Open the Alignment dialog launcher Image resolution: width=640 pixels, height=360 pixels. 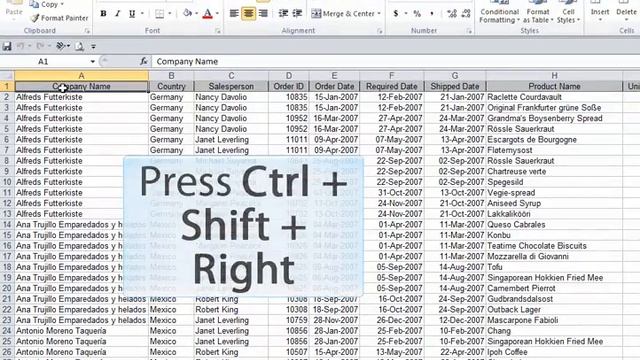[380, 31]
